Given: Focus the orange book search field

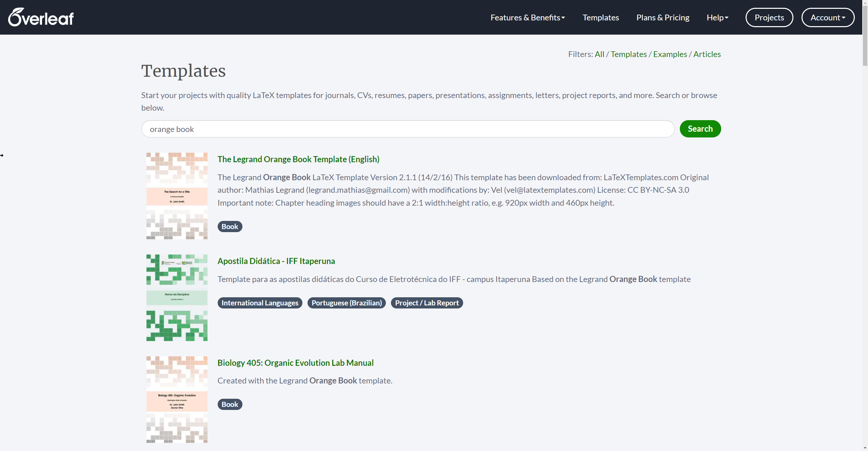Looking at the screenshot, I should (408, 129).
